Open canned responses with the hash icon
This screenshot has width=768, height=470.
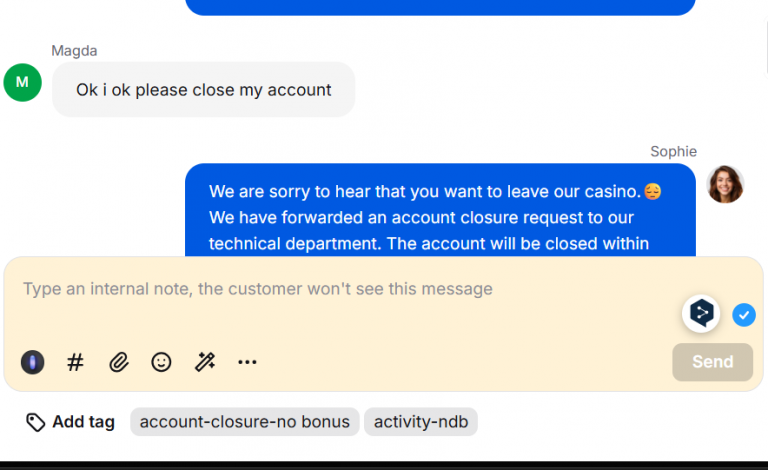coord(75,362)
